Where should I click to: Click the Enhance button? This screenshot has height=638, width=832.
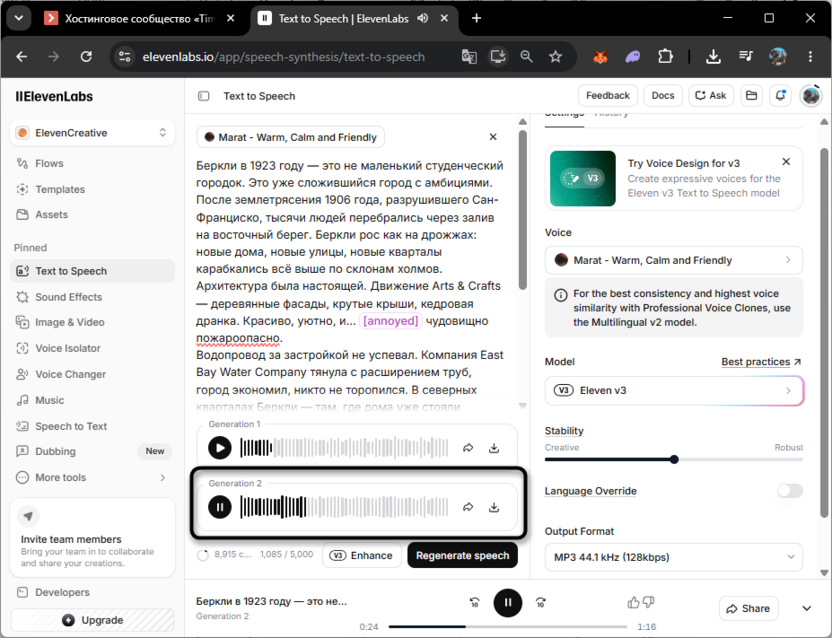pyautogui.click(x=361, y=555)
